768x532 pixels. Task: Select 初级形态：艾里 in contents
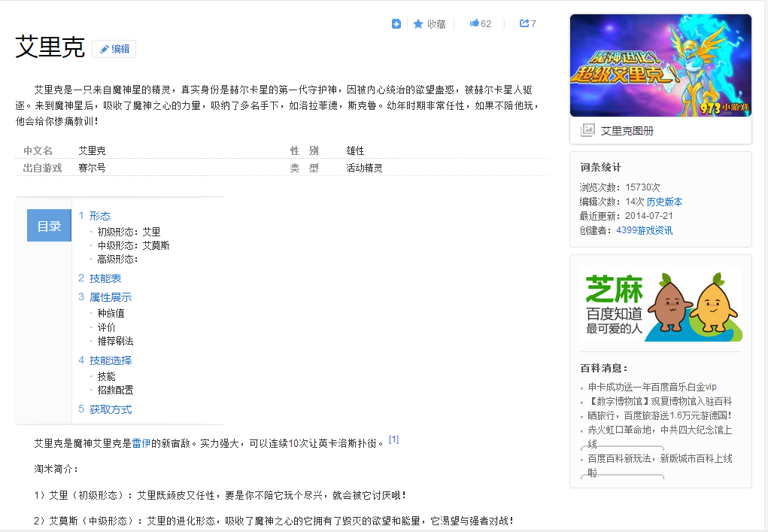(129, 232)
